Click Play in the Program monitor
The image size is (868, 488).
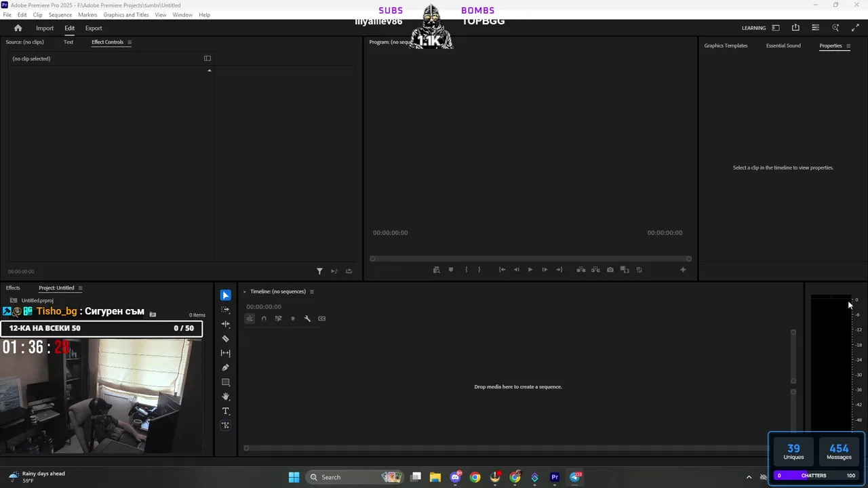point(530,270)
